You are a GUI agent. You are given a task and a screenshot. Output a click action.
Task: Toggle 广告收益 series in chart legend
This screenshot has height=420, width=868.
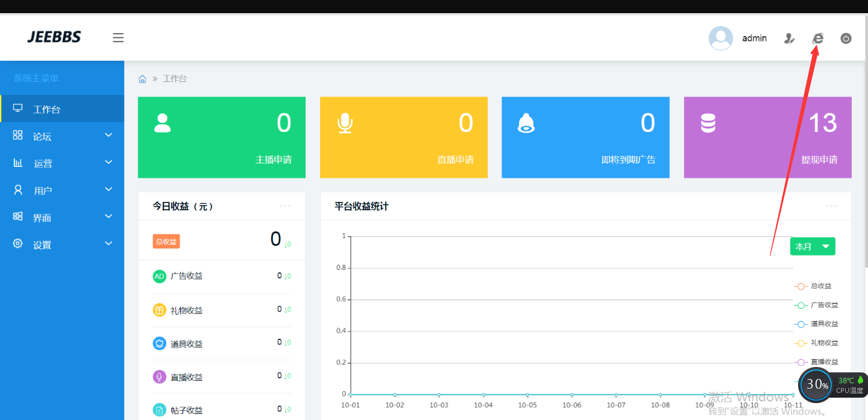tap(816, 306)
